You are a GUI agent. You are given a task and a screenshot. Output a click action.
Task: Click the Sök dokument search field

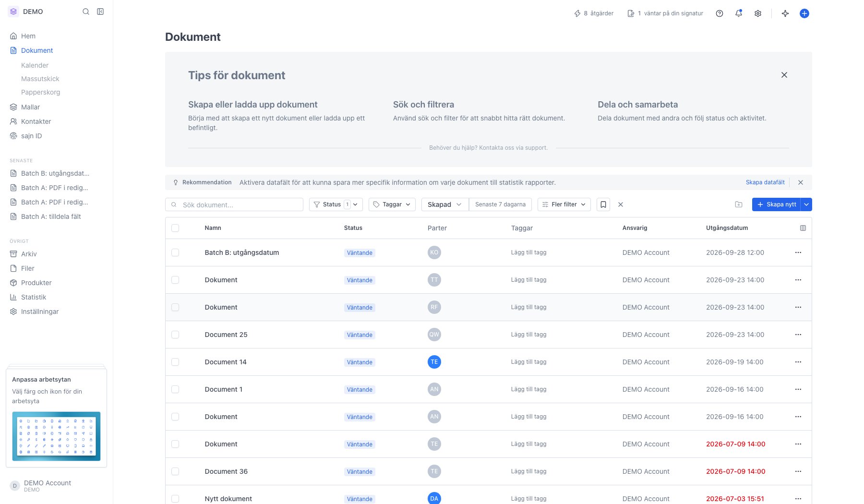coord(234,204)
